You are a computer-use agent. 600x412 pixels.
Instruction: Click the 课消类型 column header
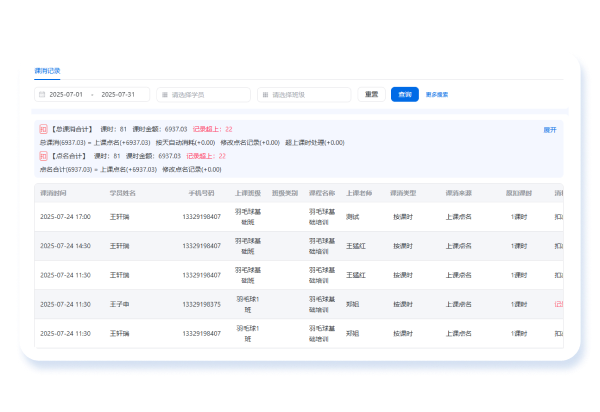[403, 193]
